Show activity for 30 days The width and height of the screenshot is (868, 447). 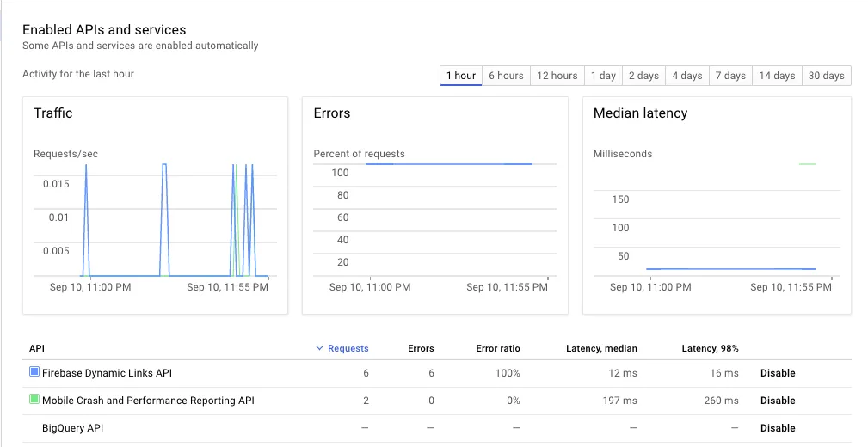(x=827, y=76)
